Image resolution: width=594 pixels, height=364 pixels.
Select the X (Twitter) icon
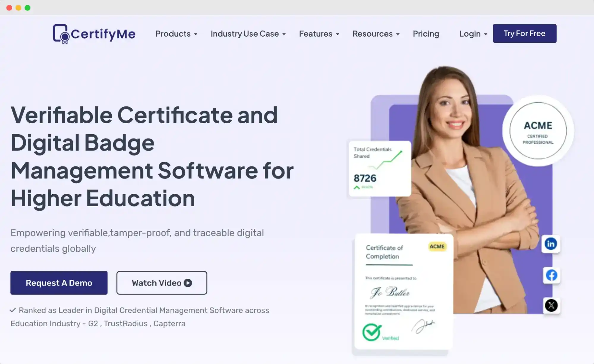coord(552,305)
